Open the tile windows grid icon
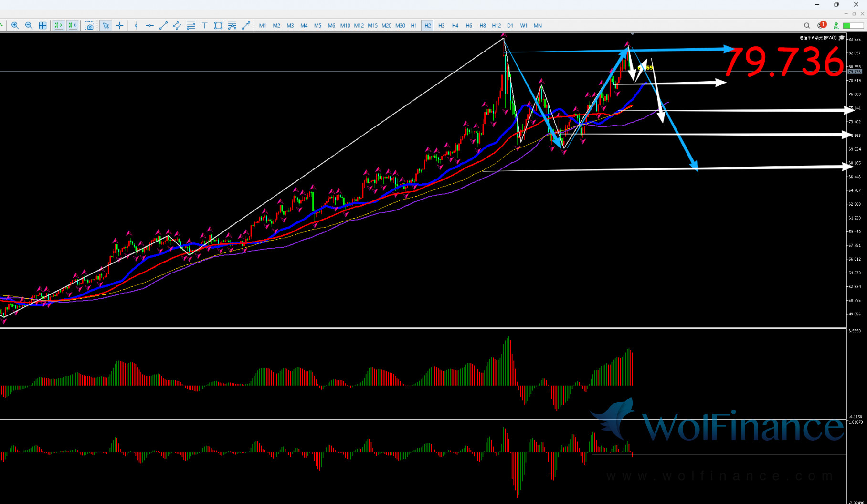Image resolution: width=867 pixels, height=504 pixels. click(42, 26)
